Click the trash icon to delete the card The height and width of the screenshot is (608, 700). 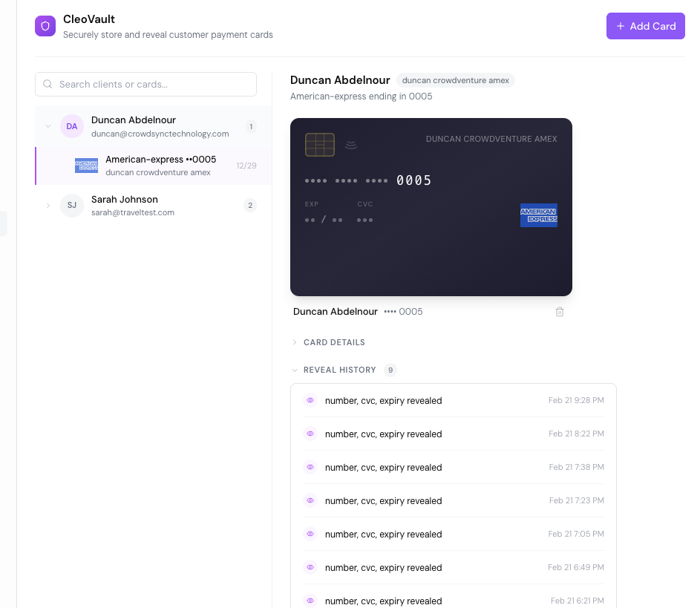[x=560, y=312]
